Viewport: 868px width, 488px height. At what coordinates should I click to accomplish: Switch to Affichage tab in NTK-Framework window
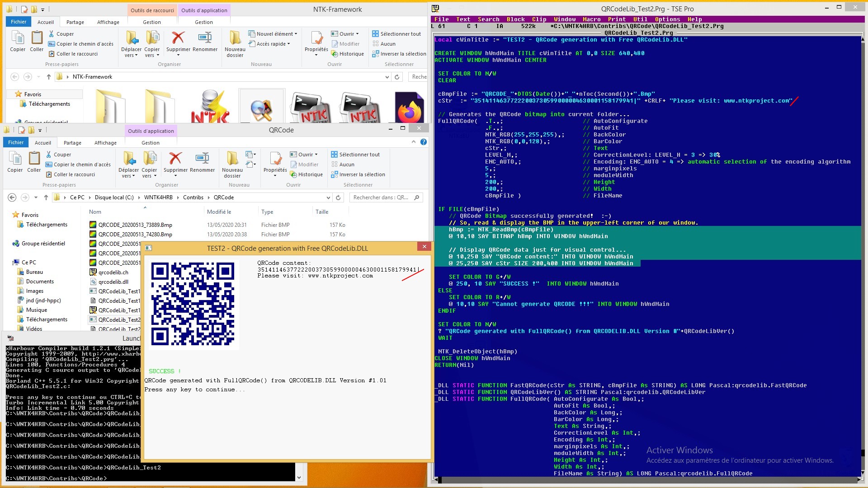[108, 22]
